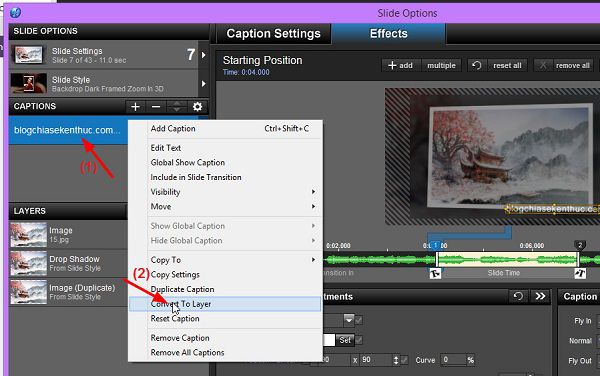Toggle checkbox next to the Set button

click(x=359, y=340)
